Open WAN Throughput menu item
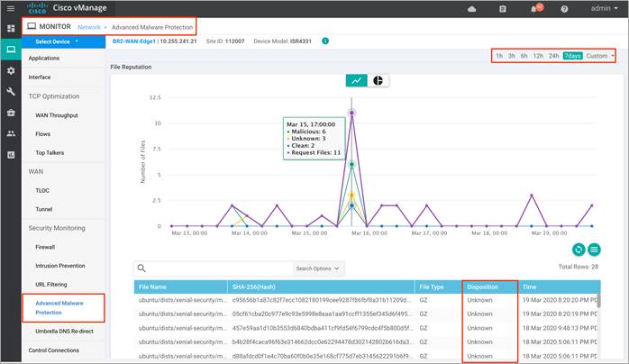 click(57, 115)
